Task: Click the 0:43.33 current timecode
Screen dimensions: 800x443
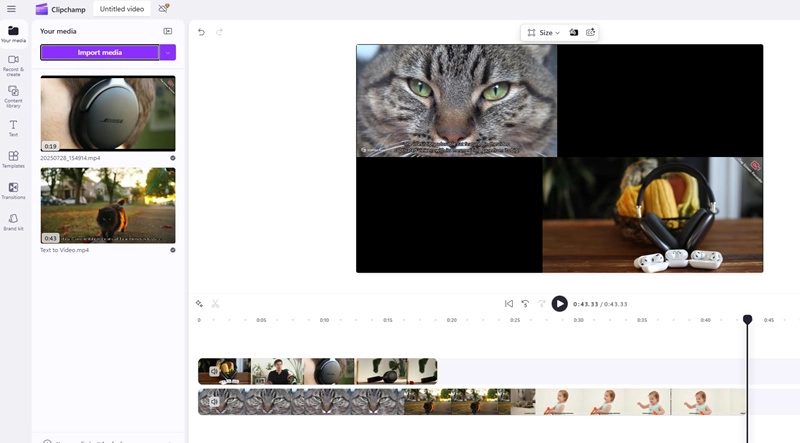Action: (x=585, y=304)
